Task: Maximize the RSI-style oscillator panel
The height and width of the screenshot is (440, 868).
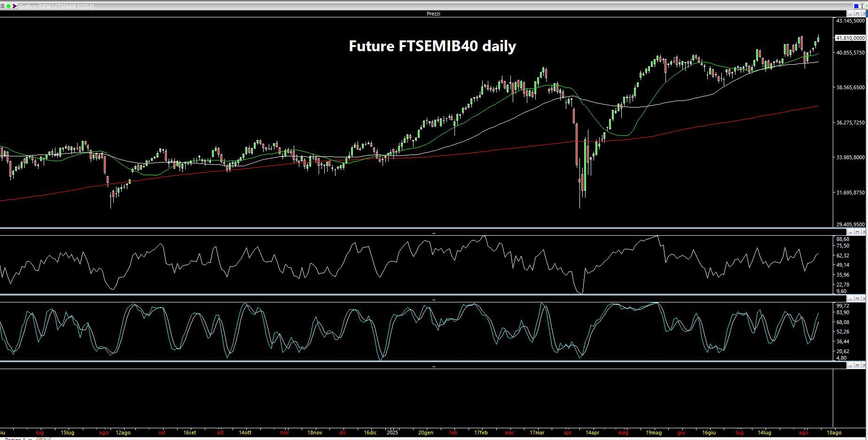Action: tap(857, 232)
